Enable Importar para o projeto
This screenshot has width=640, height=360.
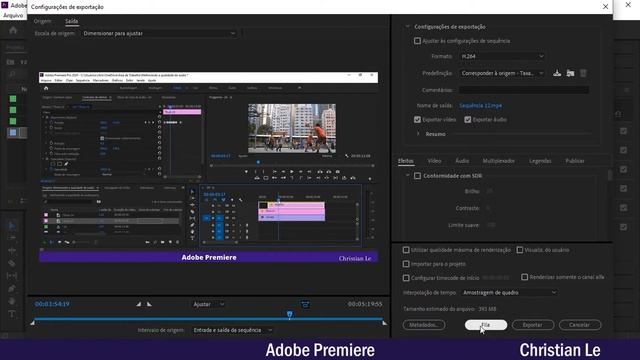406,264
